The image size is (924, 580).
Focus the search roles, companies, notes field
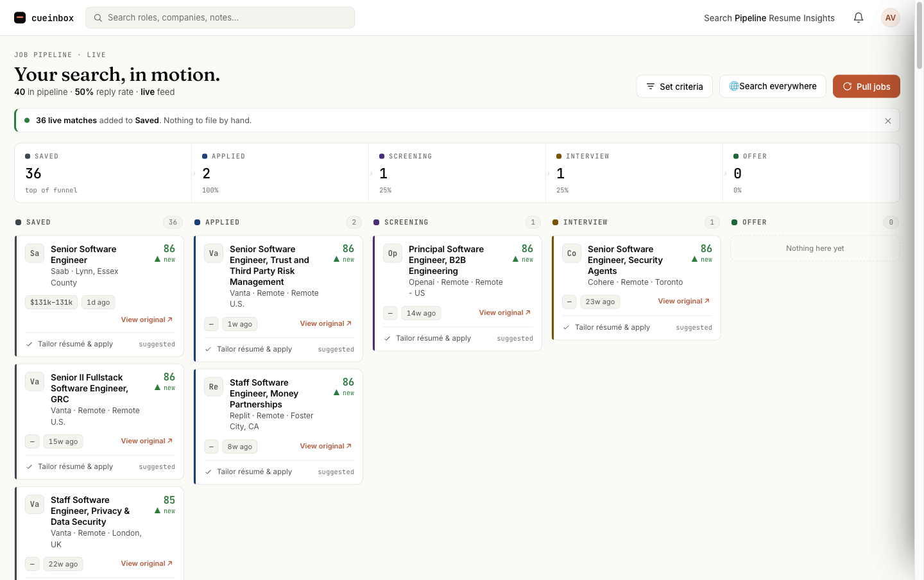220,18
